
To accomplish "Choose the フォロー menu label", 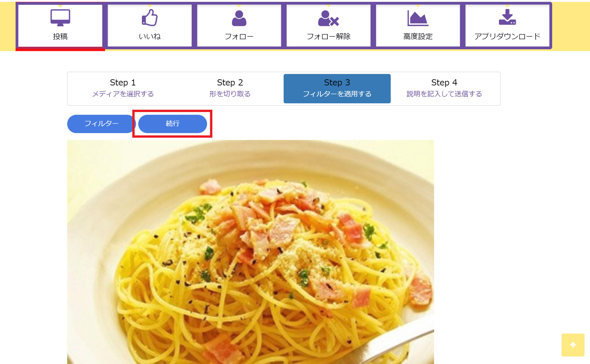I will click(x=239, y=36).
